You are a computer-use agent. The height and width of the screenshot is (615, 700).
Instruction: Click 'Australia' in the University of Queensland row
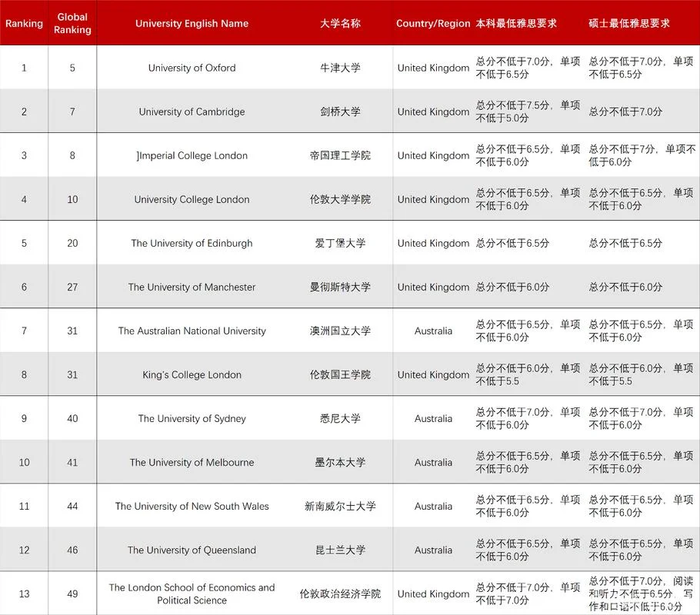[x=433, y=550]
